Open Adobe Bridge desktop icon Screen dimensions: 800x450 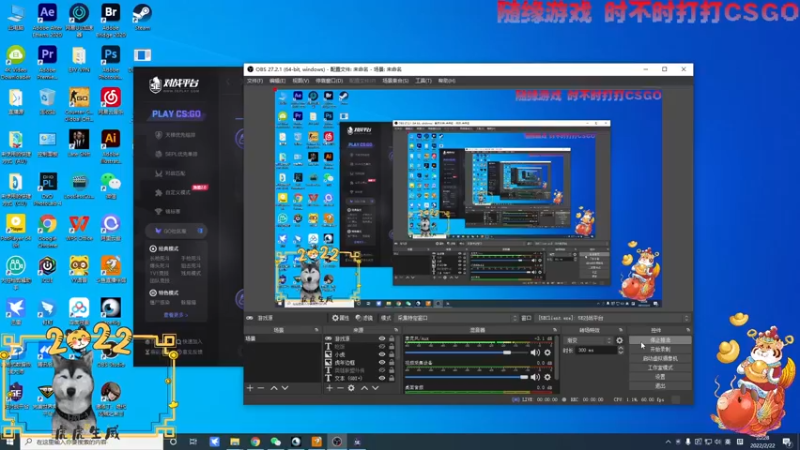point(111,18)
